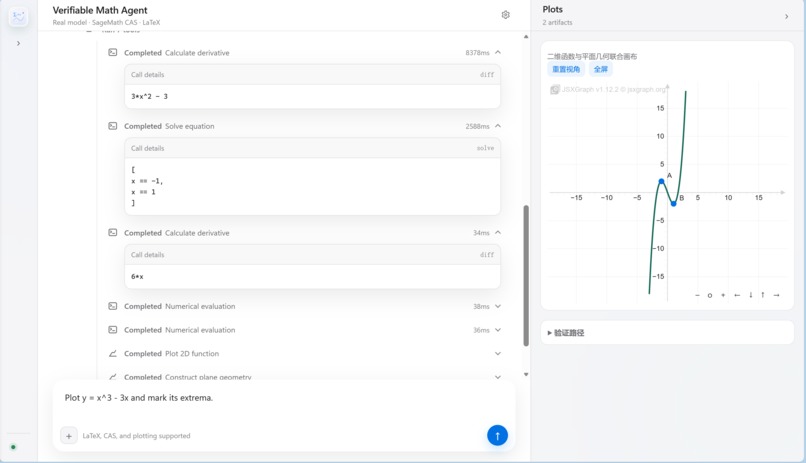Click the 全屏 fullscreen button
The height and width of the screenshot is (463, 806).
600,69
